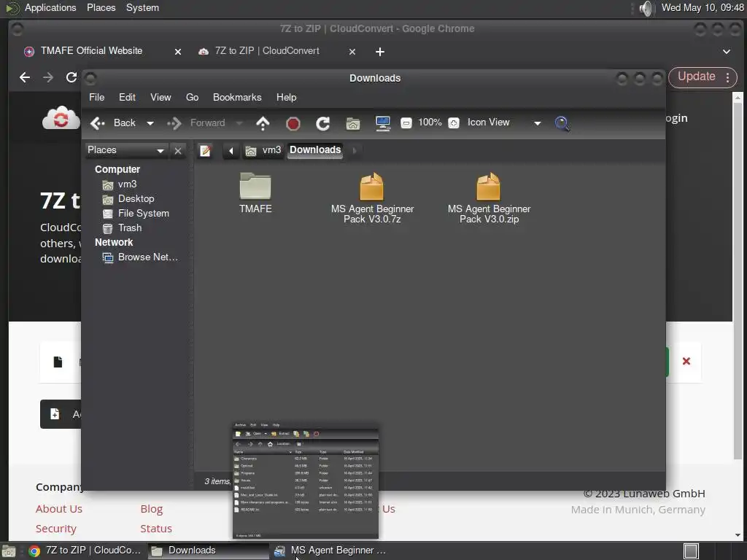Open the Chrome three-dot menu
This screenshot has width=747, height=560.
pyautogui.click(x=728, y=77)
